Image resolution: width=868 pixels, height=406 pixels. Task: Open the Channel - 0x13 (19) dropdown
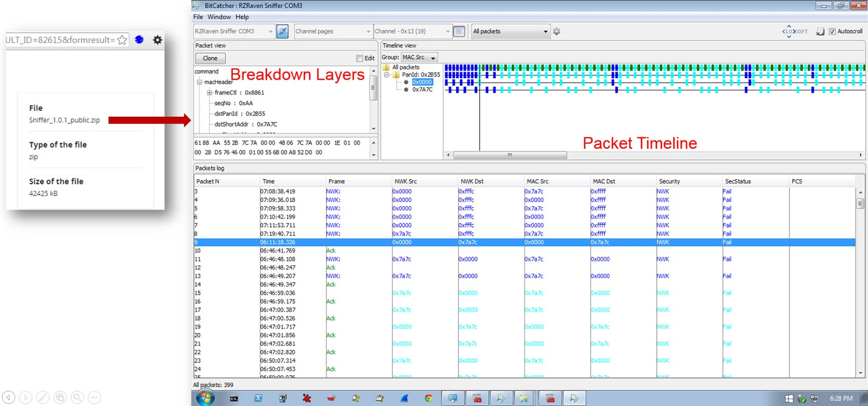tap(413, 31)
